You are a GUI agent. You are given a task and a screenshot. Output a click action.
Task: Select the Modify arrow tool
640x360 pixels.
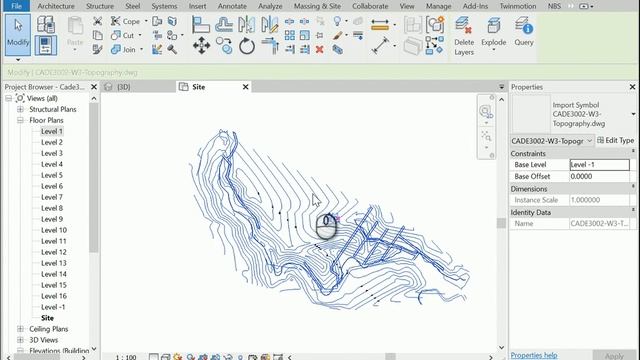[18, 35]
